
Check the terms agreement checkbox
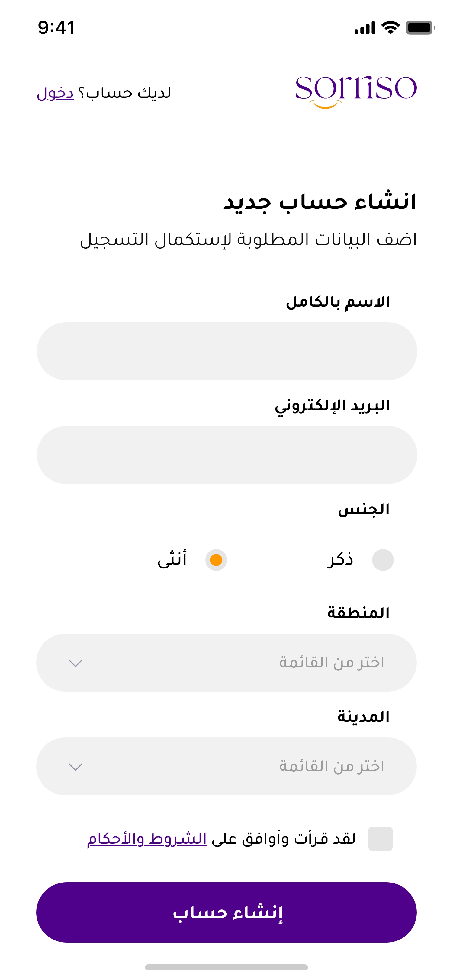tap(380, 838)
